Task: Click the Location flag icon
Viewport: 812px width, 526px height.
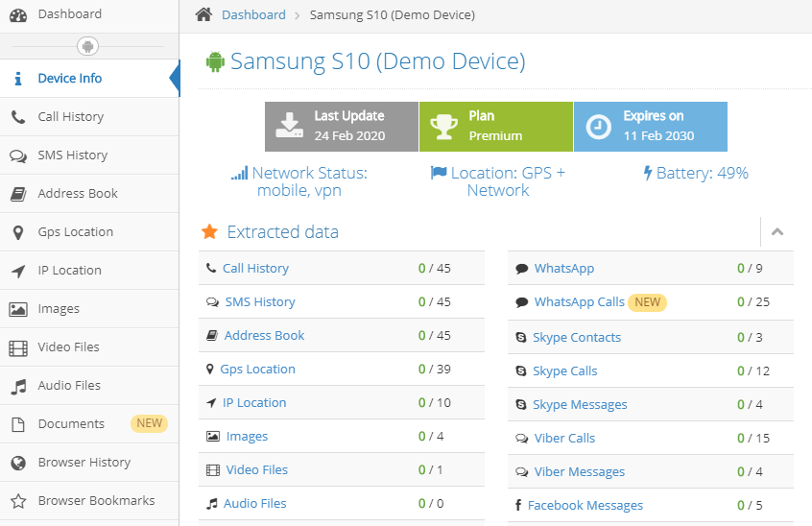Action: coord(439,173)
